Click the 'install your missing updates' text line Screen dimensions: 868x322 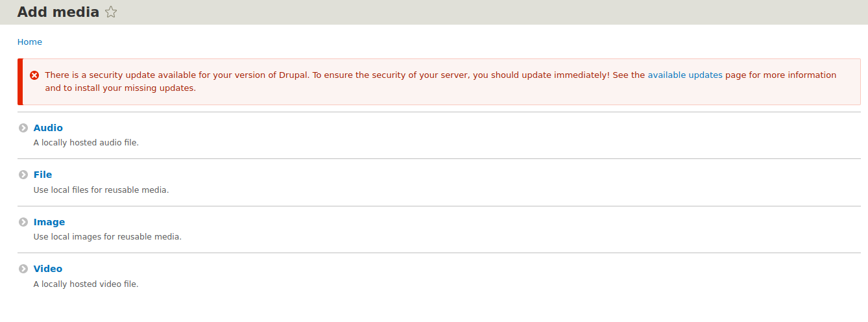click(120, 88)
